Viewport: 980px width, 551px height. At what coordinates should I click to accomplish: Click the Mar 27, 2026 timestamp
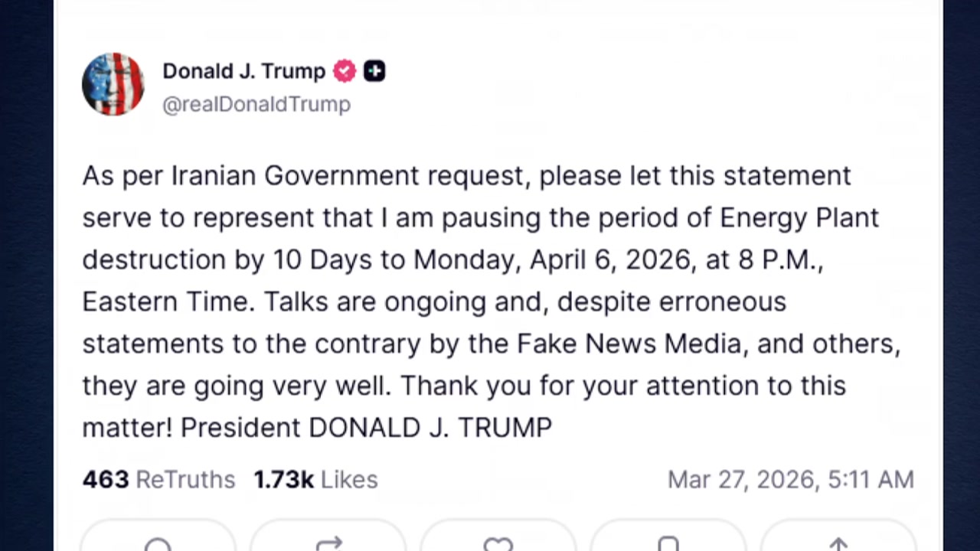click(790, 480)
